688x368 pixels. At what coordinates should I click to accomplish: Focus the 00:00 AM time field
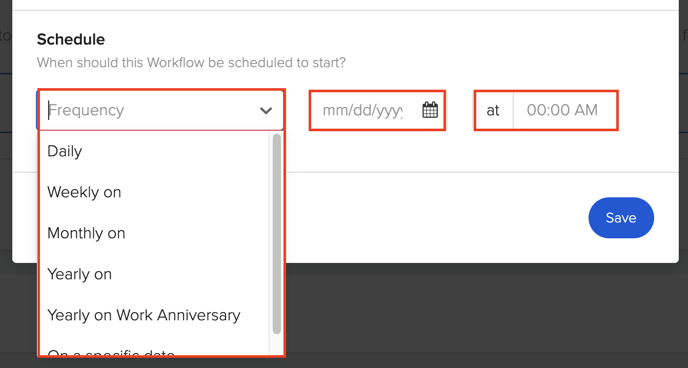point(565,110)
